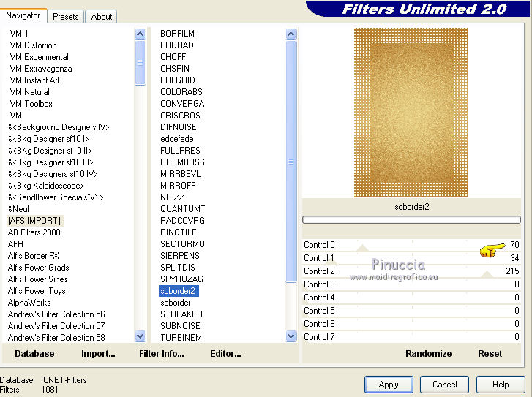Select AlphaWorks category
This screenshot has height=397, width=532.
(x=29, y=303)
